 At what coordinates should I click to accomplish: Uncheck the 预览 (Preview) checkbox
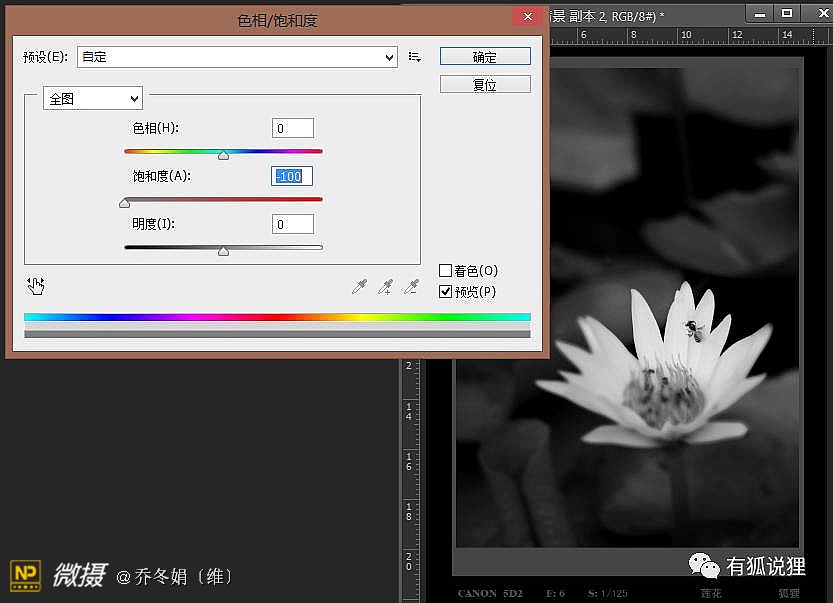[x=446, y=292]
